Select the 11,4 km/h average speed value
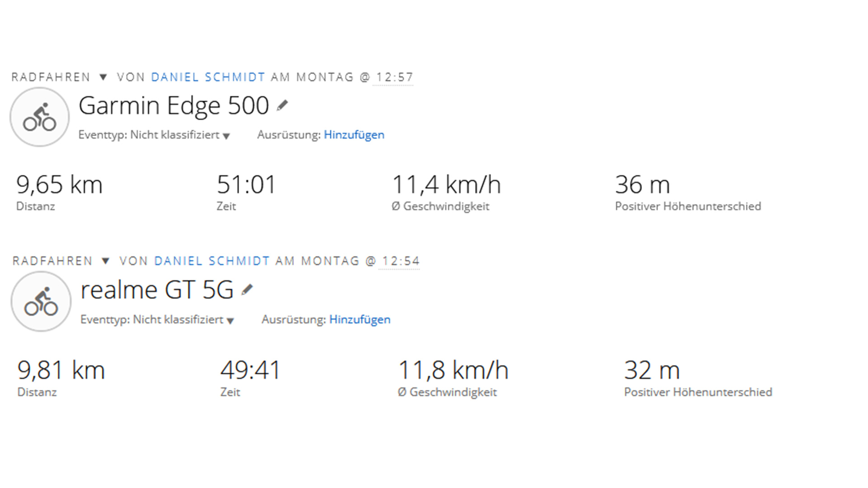 pos(446,185)
